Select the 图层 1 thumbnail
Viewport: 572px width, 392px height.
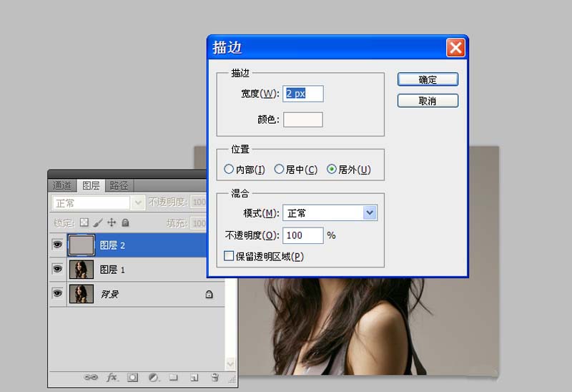pyautogui.click(x=82, y=270)
